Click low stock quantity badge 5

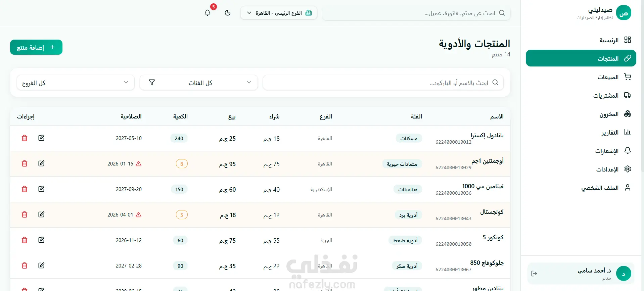pyautogui.click(x=182, y=215)
